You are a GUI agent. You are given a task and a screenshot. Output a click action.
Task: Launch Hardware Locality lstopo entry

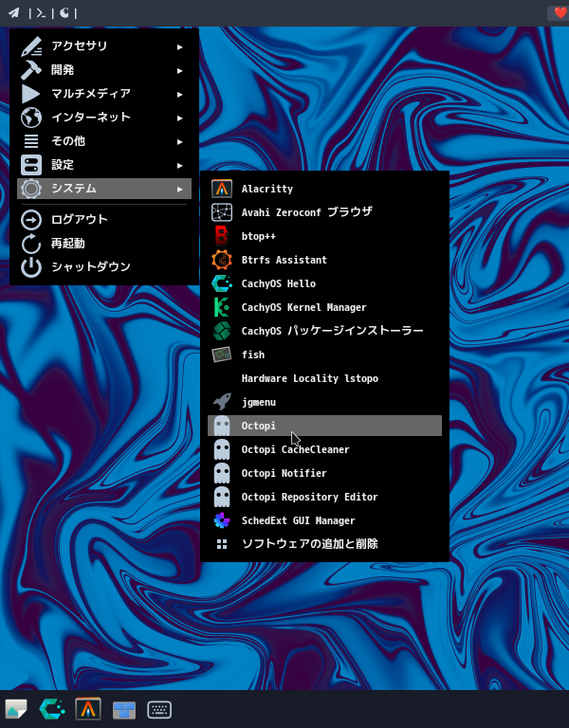324,378
